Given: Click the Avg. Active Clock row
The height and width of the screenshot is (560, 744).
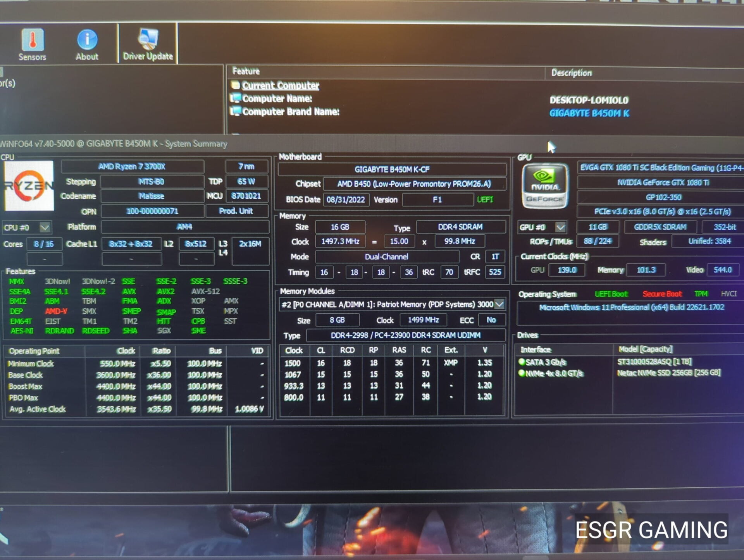Looking at the screenshot, I should (136, 409).
